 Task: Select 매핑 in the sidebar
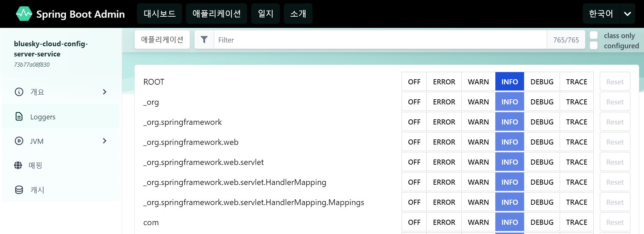click(61, 165)
